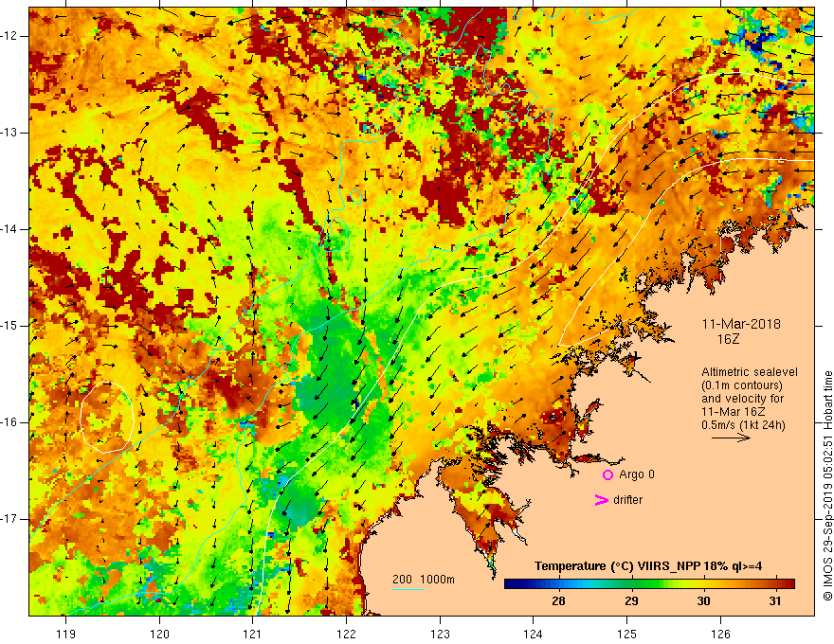Image resolution: width=834 pixels, height=644 pixels.
Task: Click the '28' colorbar tick label
Action: [558, 601]
